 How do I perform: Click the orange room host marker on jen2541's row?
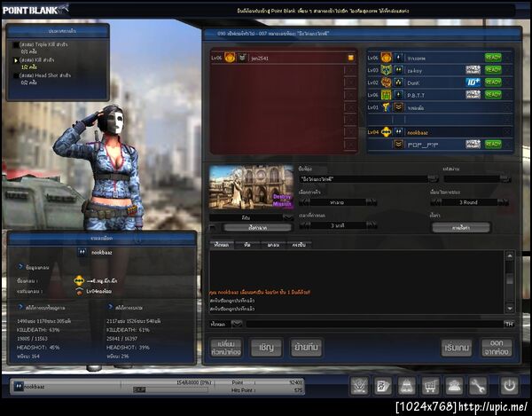click(x=351, y=58)
